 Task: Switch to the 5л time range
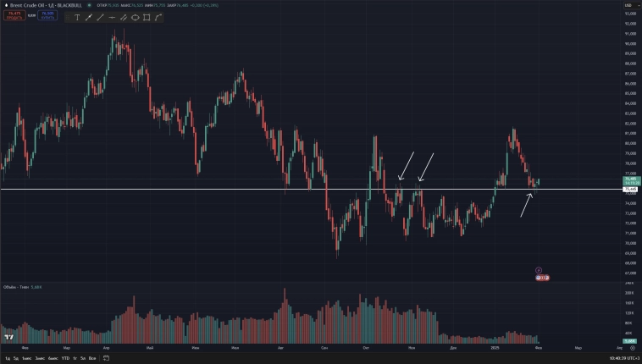pos(83,358)
